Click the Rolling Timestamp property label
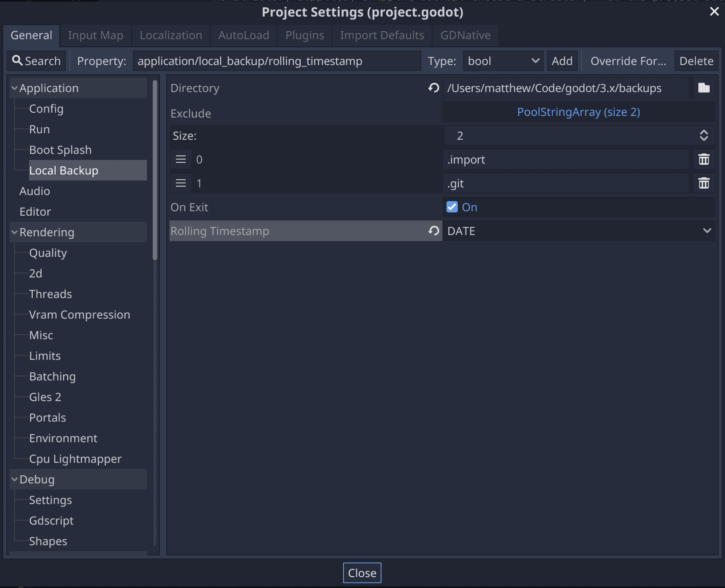This screenshot has width=725, height=588. click(220, 231)
